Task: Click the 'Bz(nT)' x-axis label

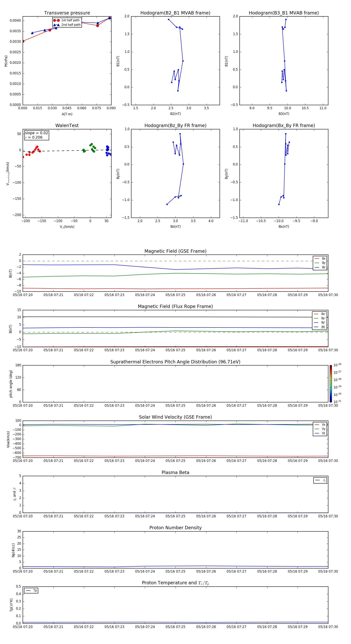Action: 175,227
